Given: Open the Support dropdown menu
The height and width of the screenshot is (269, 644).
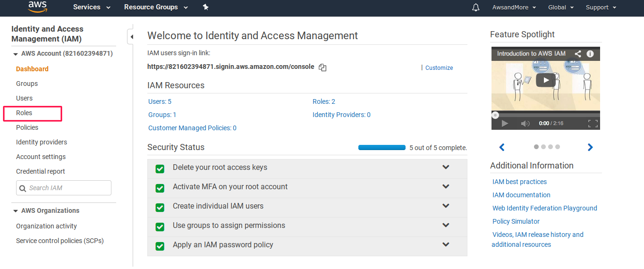Looking at the screenshot, I should pyautogui.click(x=601, y=7).
